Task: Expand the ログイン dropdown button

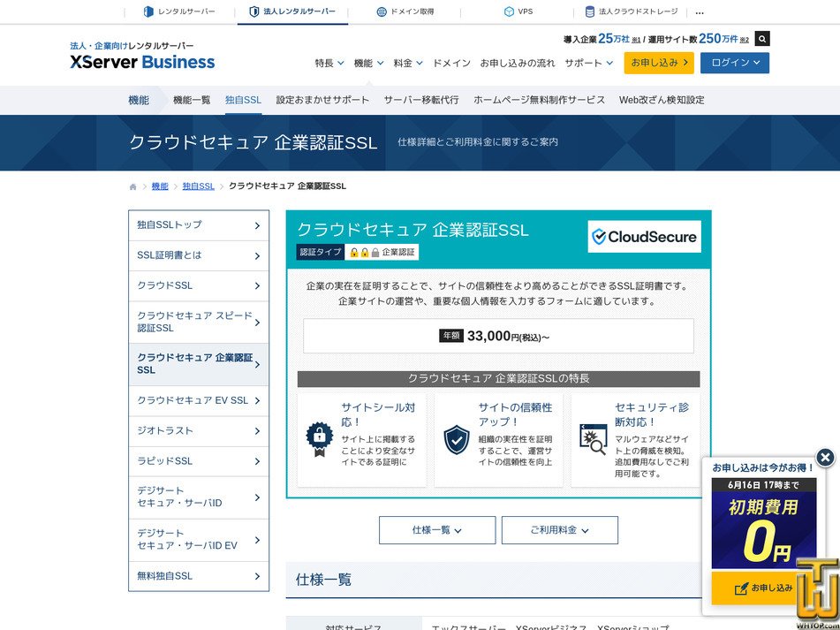Action: [735, 63]
